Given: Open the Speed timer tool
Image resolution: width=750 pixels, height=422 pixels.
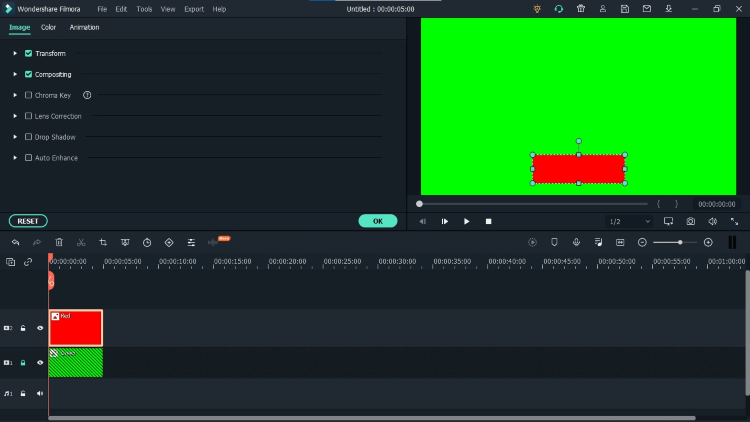Looking at the screenshot, I should click(x=147, y=243).
